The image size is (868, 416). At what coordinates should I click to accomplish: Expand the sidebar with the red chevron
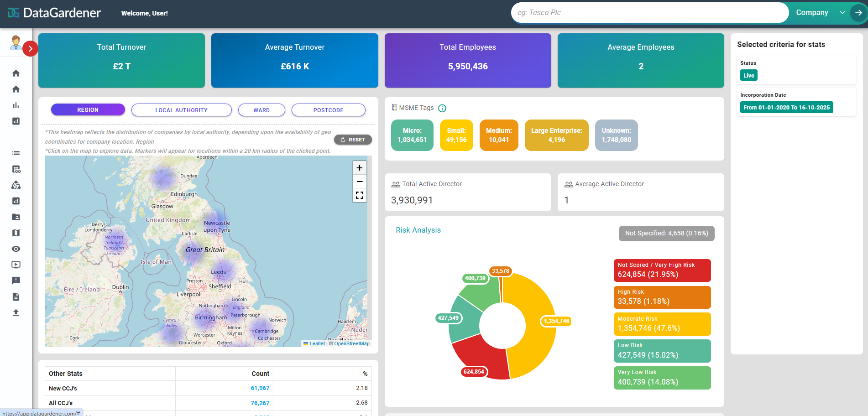click(x=30, y=48)
